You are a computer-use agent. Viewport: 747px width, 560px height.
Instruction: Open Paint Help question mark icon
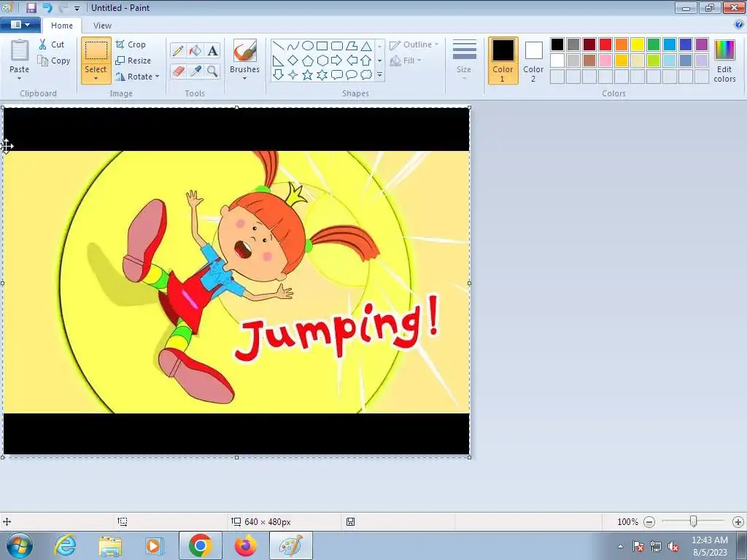[739, 24]
